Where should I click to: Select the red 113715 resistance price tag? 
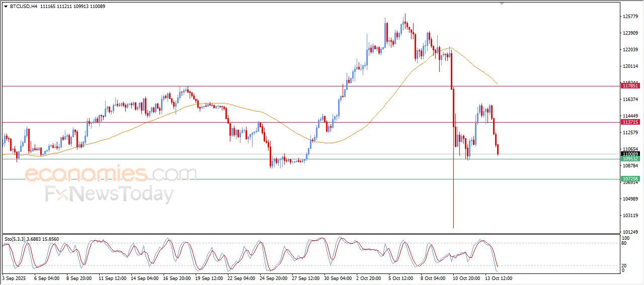pyautogui.click(x=630, y=122)
